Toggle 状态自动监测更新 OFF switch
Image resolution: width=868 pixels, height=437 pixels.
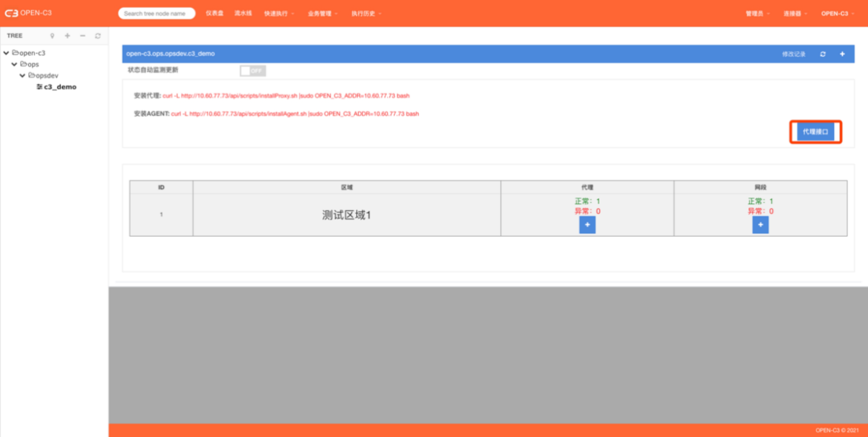[253, 71]
